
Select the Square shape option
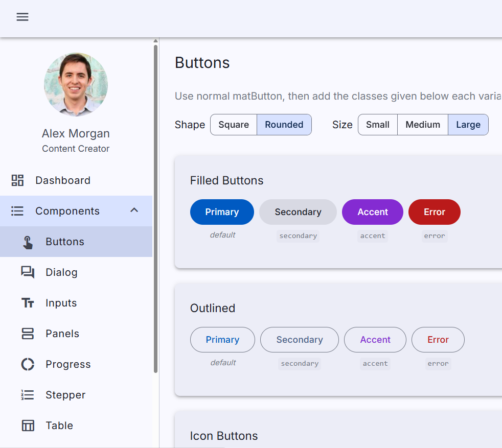(234, 125)
